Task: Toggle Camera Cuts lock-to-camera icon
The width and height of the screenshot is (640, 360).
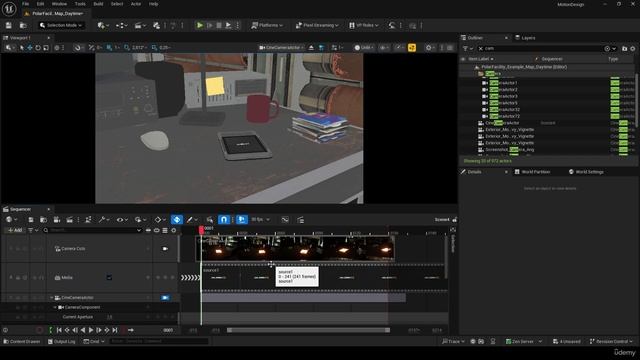Action: [165, 249]
